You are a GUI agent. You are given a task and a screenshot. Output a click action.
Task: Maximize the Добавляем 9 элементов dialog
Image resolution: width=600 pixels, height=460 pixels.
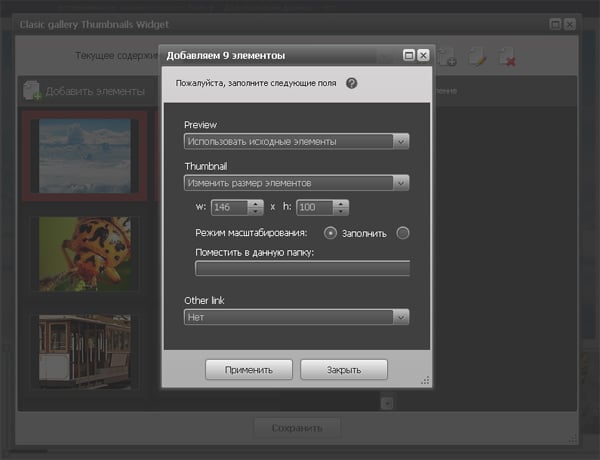[x=408, y=55]
